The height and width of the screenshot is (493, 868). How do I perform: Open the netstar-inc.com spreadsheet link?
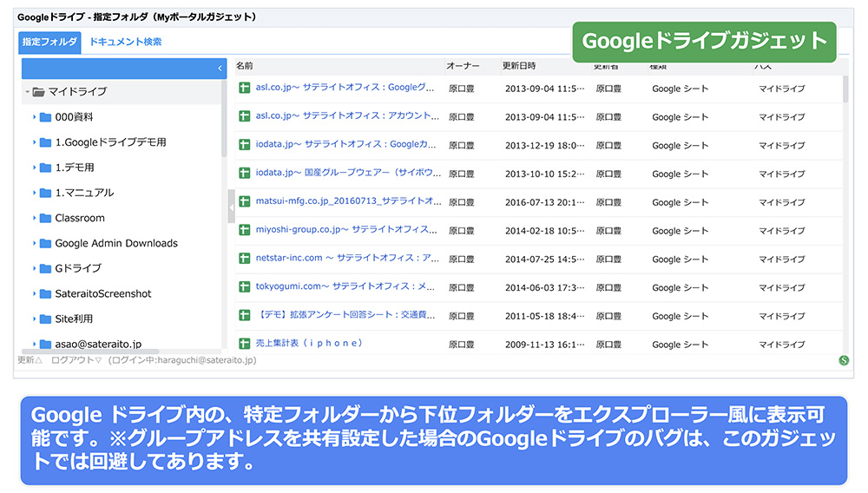[347, 258]
